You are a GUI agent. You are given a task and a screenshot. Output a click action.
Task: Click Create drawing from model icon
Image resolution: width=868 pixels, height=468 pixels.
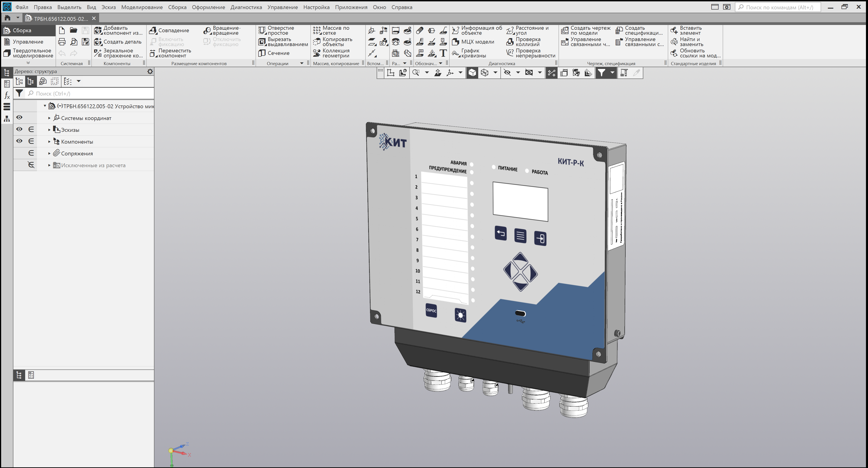click(565, 31)
